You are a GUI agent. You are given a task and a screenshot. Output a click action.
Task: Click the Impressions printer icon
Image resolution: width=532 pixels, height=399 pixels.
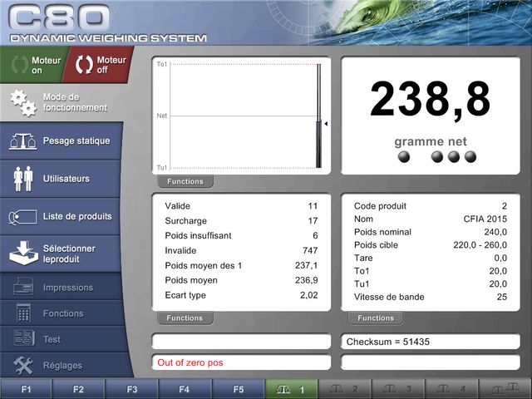pyautogui.click(x=24, y=288)
